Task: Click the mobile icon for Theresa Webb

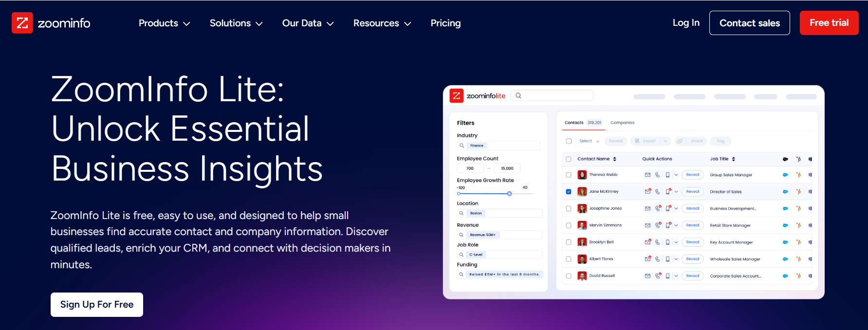Action: click(668, 175)
